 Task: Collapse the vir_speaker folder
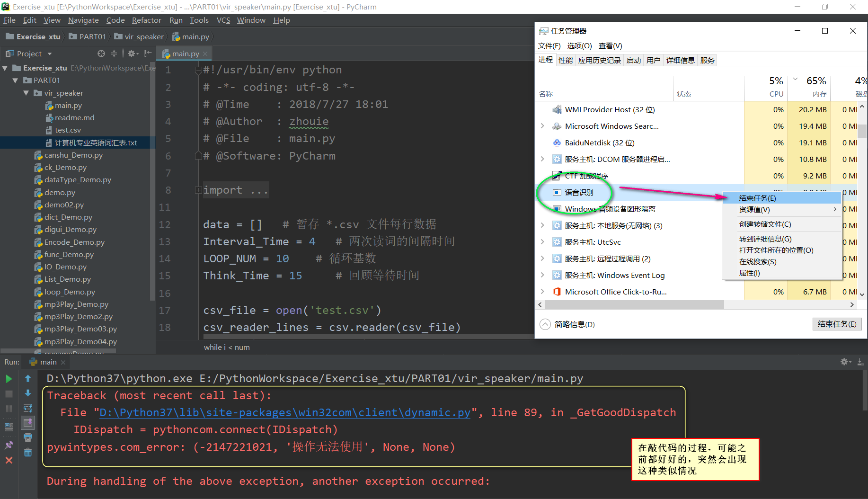pyautogui.click(x=26, y=93)
